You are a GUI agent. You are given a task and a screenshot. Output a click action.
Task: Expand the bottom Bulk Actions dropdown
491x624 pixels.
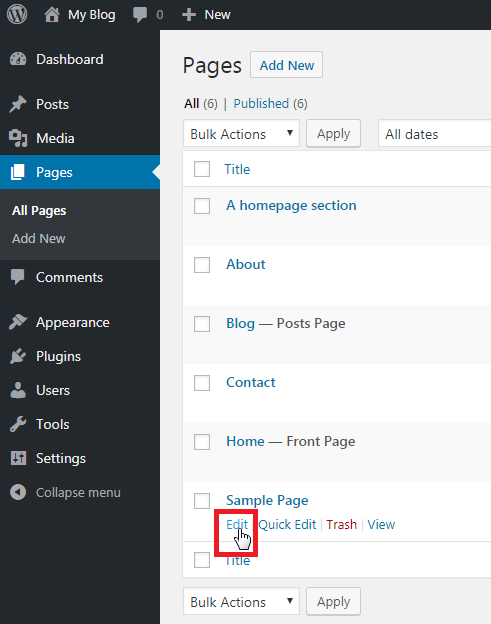tap(241, 601)
